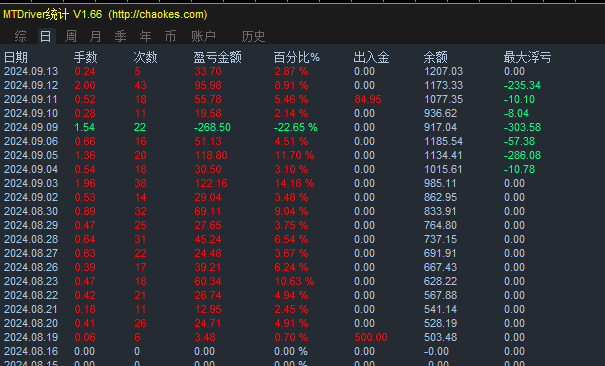Open the 账户 account tab
The width and height of the screenshot is (605, 366).
[x=203, y=36]
